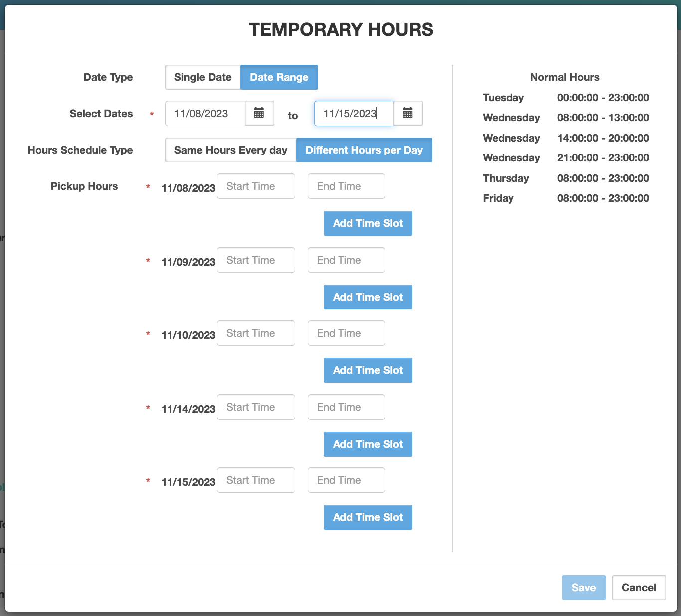The height and width of the screenshot is (616, 681).
Task: Cancel the Temporary Hours dialog
Action: (639, 588)
